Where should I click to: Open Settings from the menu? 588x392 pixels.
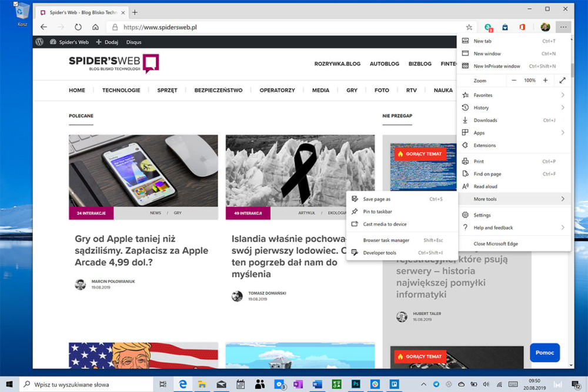pyautogui.click(x=514, y=215)
